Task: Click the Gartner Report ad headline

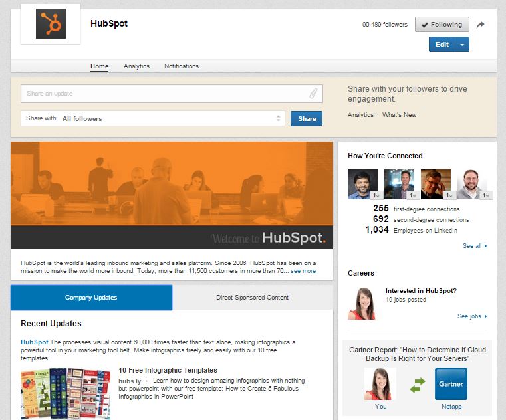Action: [x=418, y=354]
